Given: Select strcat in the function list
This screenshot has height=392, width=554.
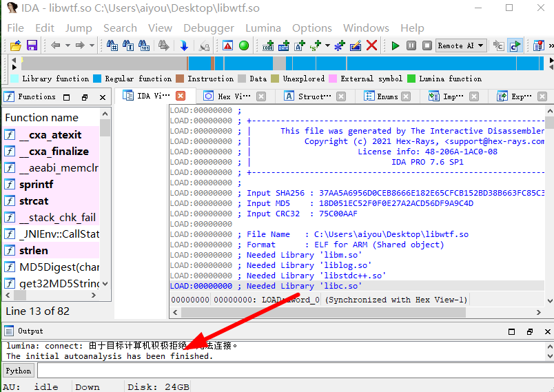Looking at the screenshot, I should pos(51,201).
